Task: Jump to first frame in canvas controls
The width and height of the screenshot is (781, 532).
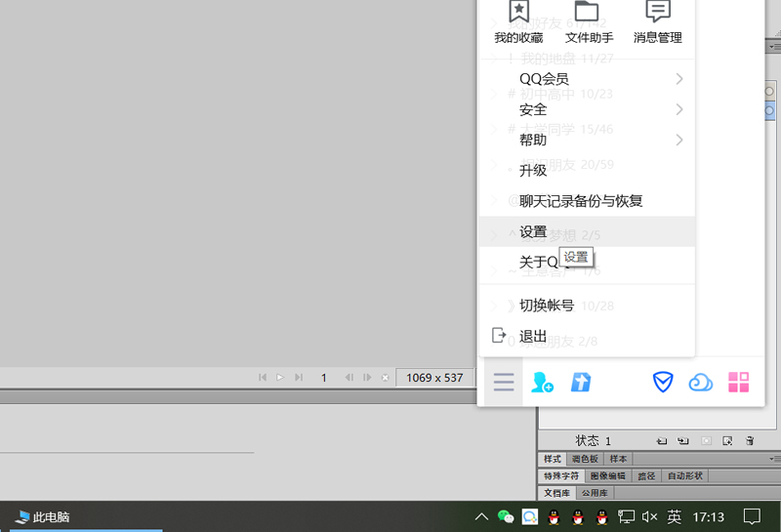Action: (x=263, y=378)
